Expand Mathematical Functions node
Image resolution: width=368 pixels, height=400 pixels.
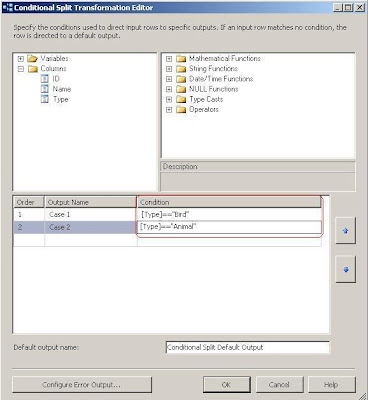(169, 59)
